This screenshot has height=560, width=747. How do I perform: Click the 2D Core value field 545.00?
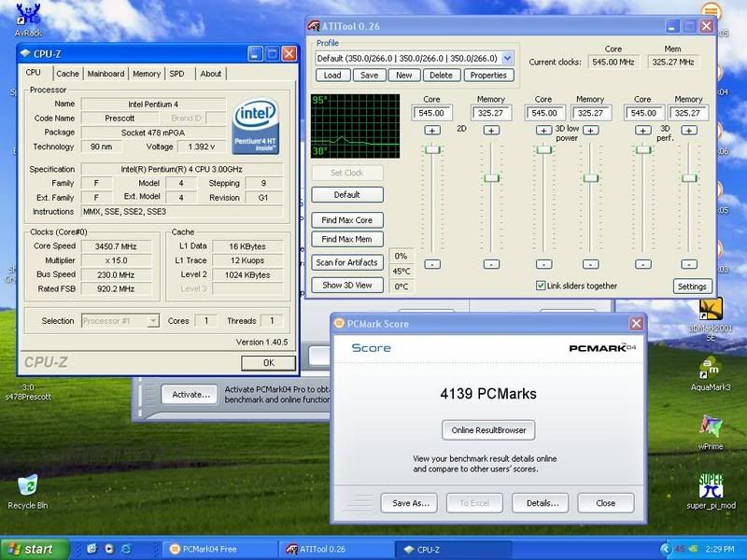click(x=431, y=113)
